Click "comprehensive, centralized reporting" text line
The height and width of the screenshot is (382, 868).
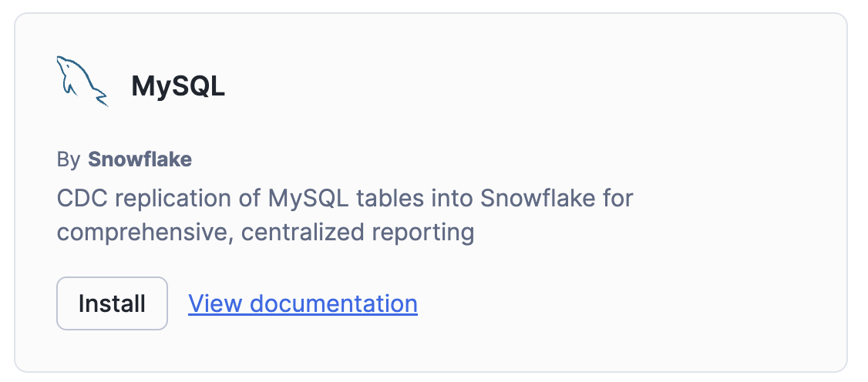click(x=265, y=232)
